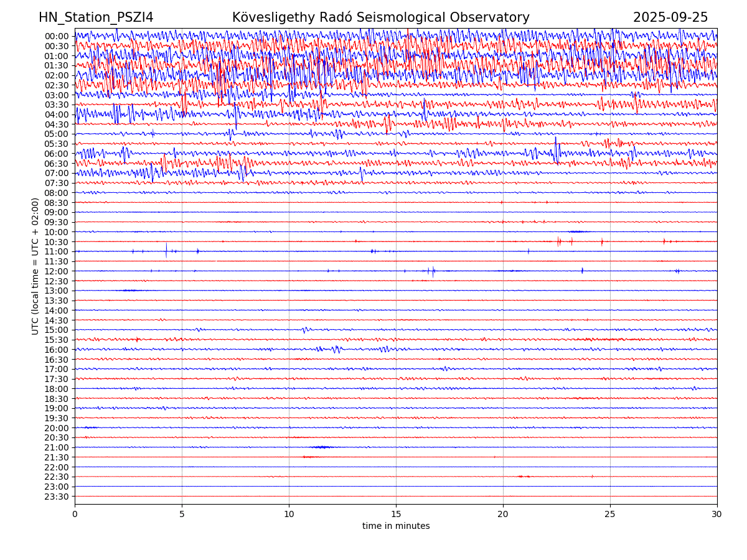
Task: Select the 12:00 row time label
Action: point(56,271)
